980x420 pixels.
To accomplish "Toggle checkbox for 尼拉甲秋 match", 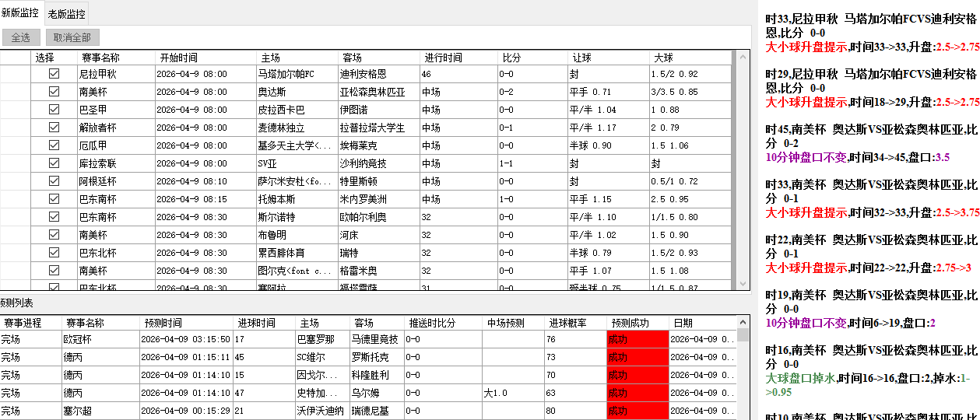I will 54,74.
